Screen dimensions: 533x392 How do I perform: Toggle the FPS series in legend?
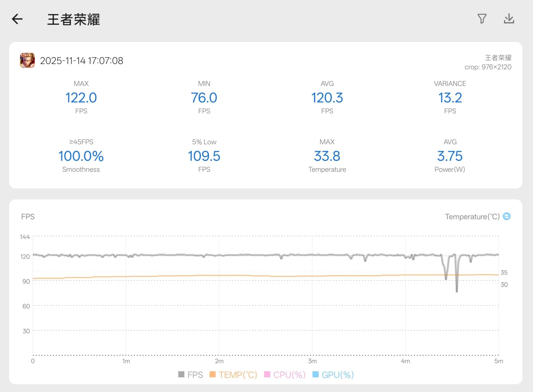click(195, 375)
